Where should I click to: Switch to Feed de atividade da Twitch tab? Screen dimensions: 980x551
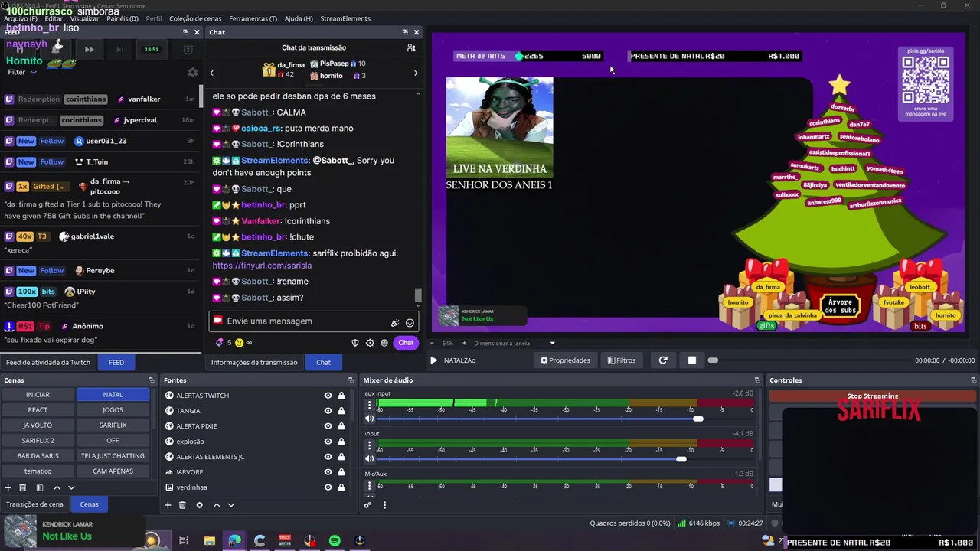pyautogui.click(x=48, y=362)
